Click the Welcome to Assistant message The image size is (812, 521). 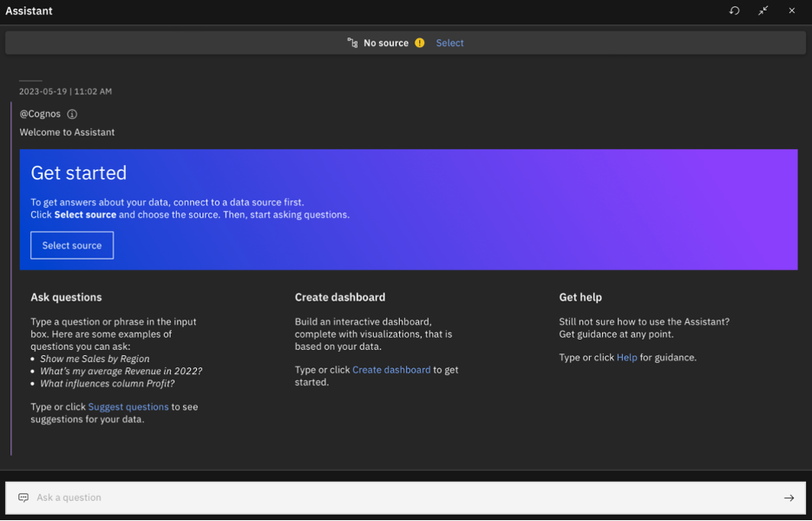coord(68,132)
